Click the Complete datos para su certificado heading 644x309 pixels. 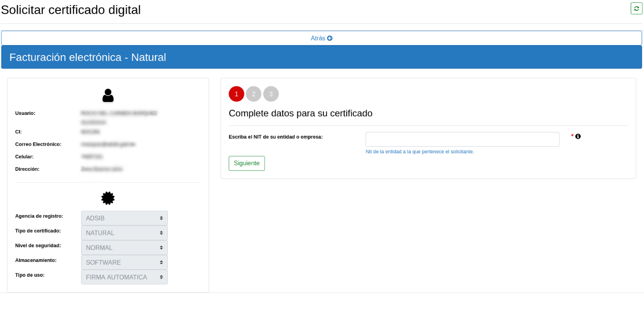coord(301,113)
